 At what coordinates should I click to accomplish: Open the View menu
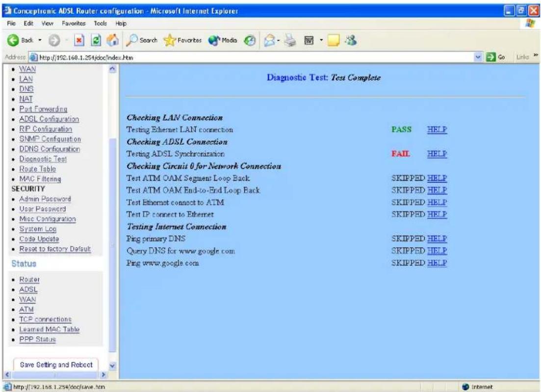tap(47, 24)
